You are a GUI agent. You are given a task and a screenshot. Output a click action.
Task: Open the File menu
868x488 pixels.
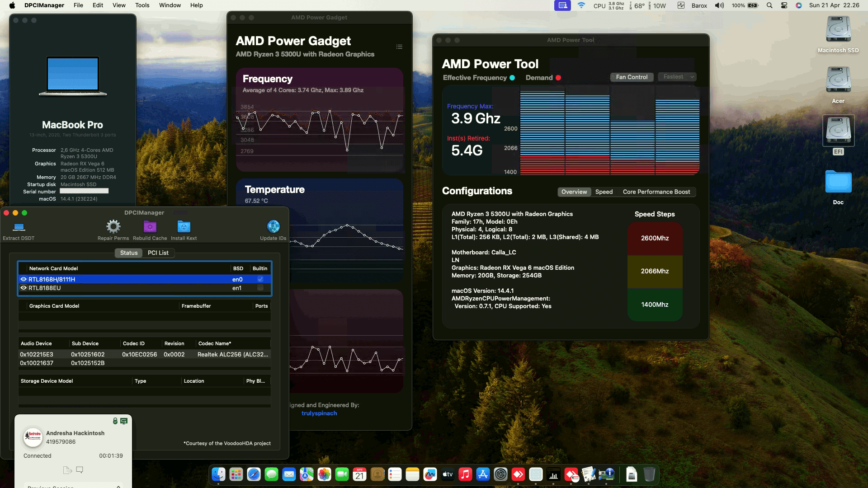[x=78, y=5]
